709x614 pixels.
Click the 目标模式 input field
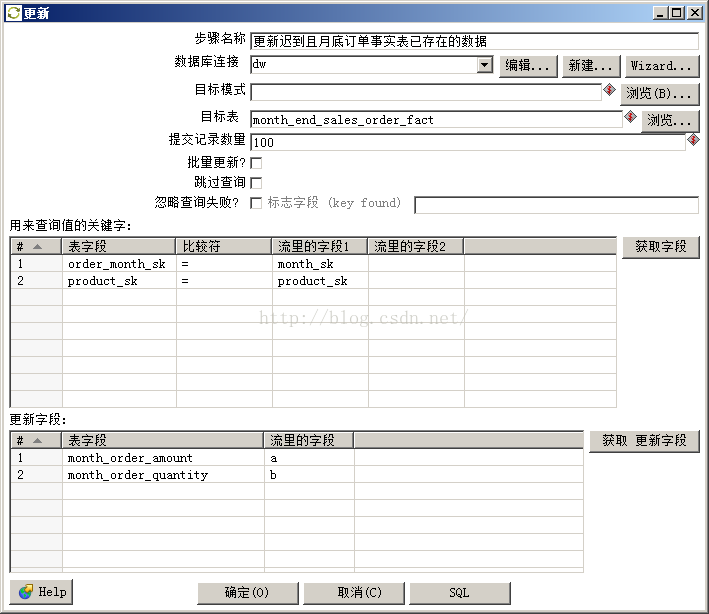426,92
